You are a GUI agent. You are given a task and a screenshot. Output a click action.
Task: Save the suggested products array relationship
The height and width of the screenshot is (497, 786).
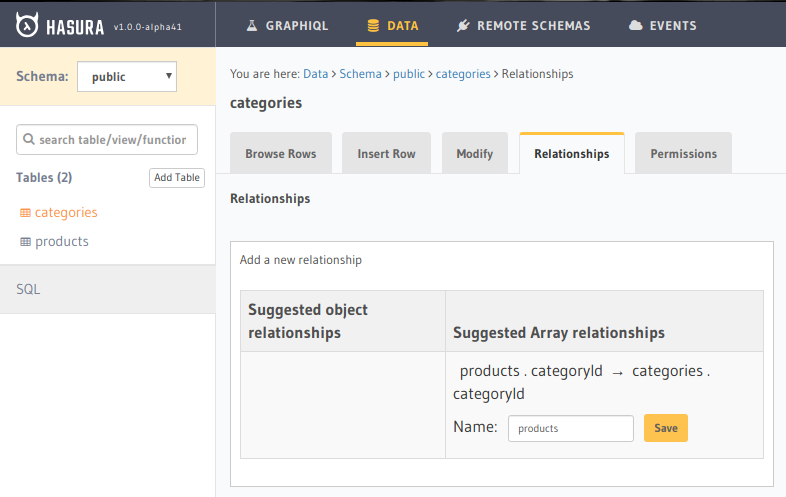[x=665, y=428]
